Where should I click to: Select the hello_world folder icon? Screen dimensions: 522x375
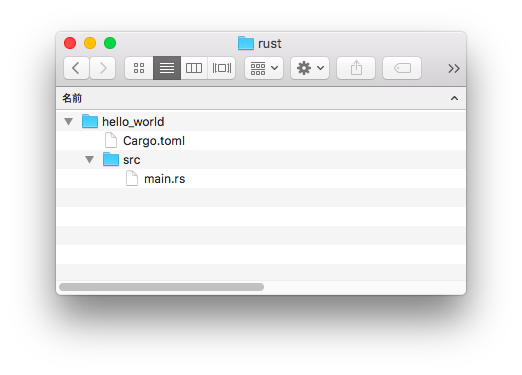(x=90, y=121)
